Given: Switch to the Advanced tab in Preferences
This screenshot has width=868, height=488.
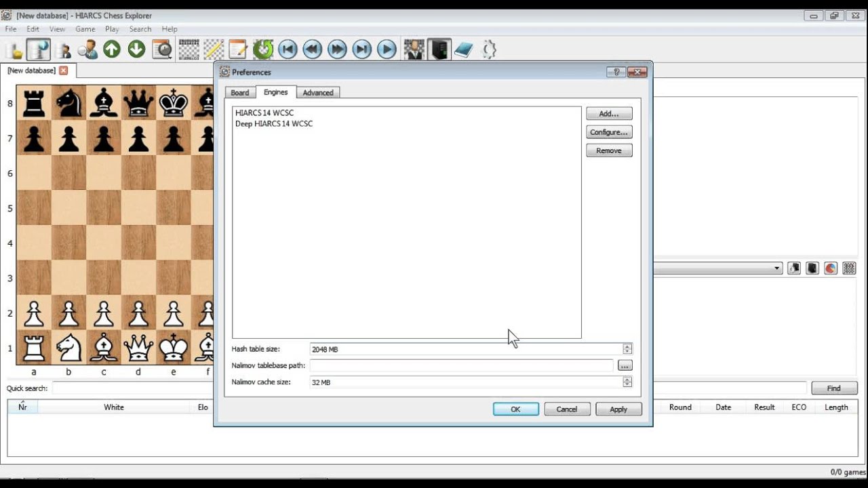Looking at the screenshot, I should click(318, 93).
